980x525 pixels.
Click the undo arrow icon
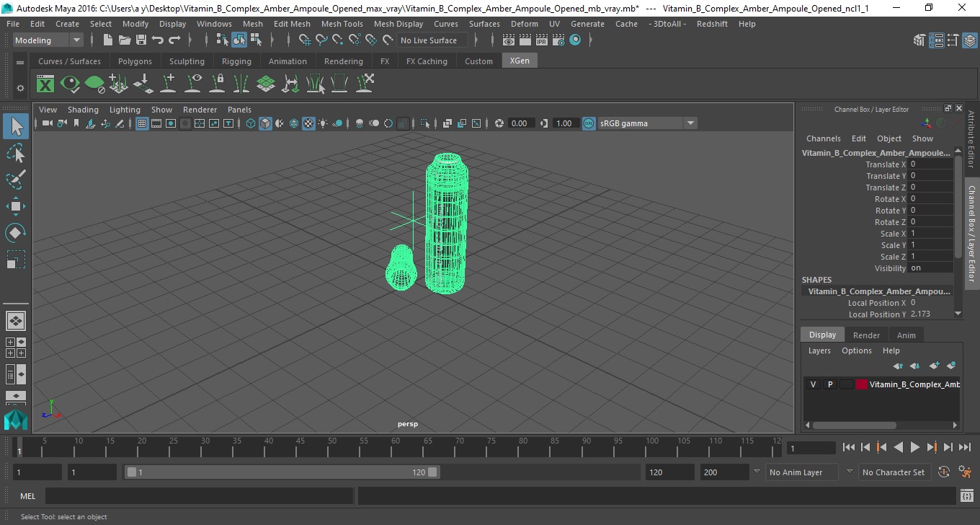click(158, 40)
